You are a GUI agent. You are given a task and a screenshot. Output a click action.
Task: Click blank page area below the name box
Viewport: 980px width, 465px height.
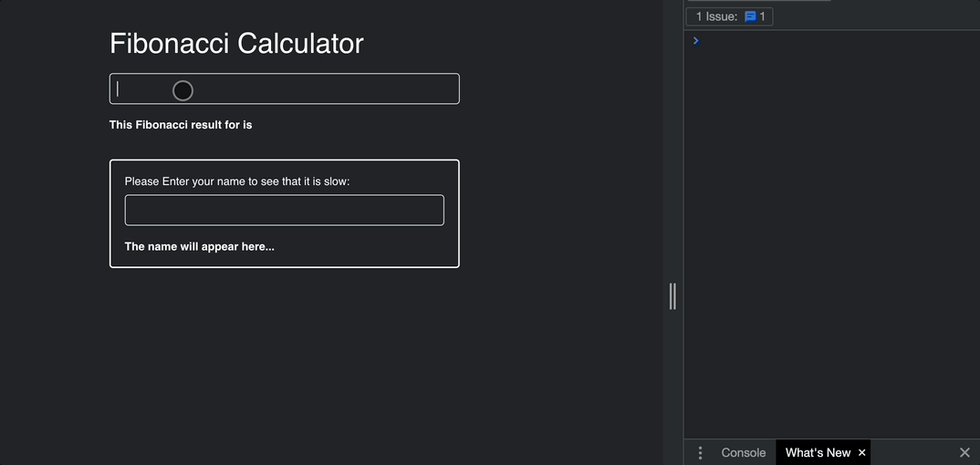coord(284,365)
